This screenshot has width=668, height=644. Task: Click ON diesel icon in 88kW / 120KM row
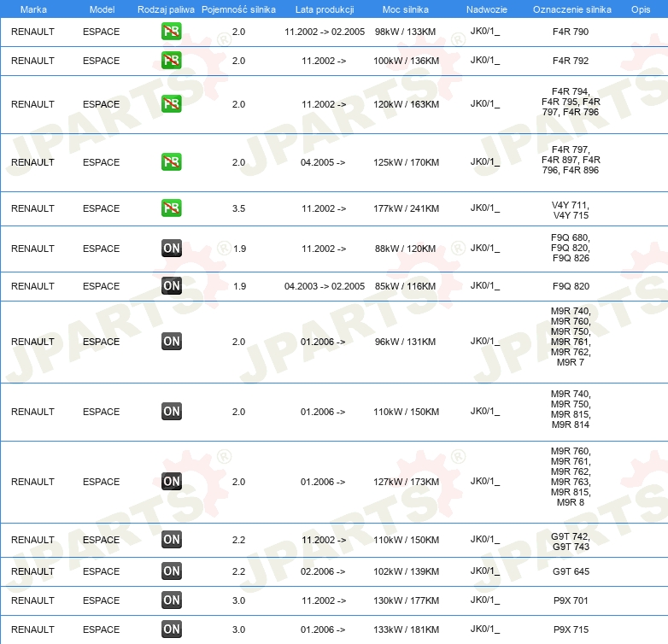(x=171, y=249)
